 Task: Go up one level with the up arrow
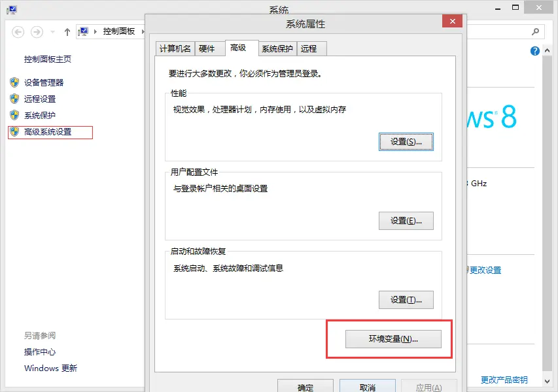pyautogui.click(x=67, y=32)
